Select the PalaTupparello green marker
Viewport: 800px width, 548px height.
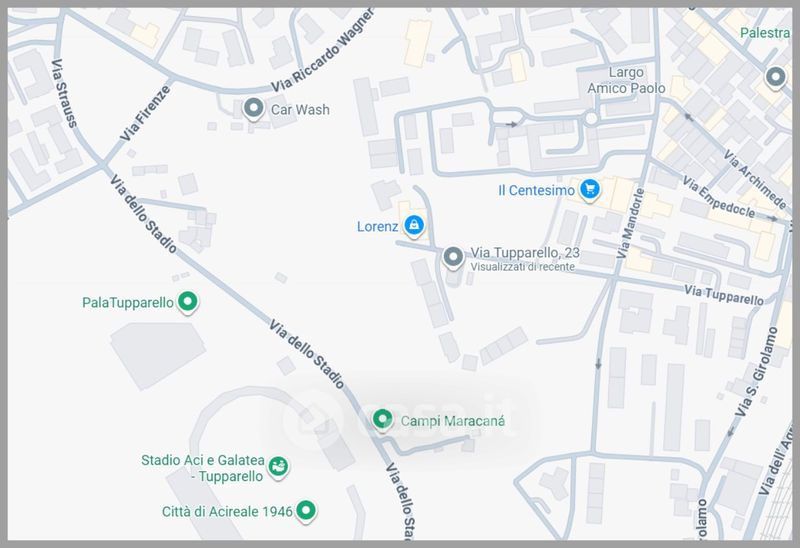187,302
